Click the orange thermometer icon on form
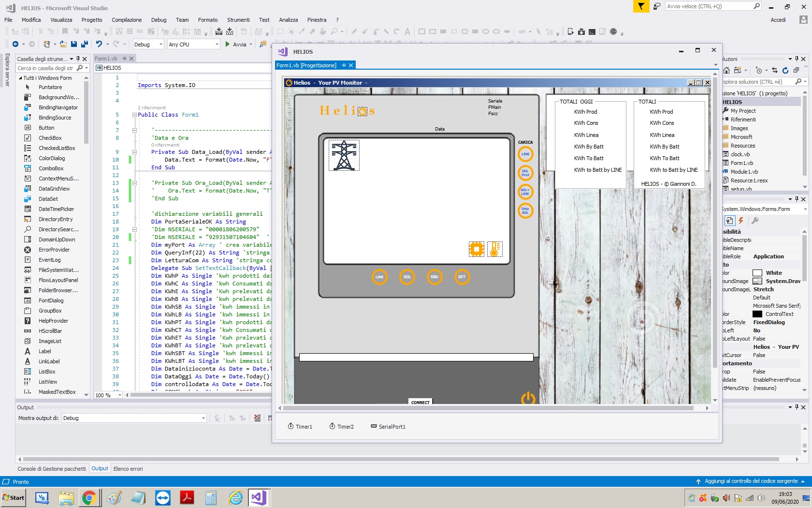 tap(494, 249)
